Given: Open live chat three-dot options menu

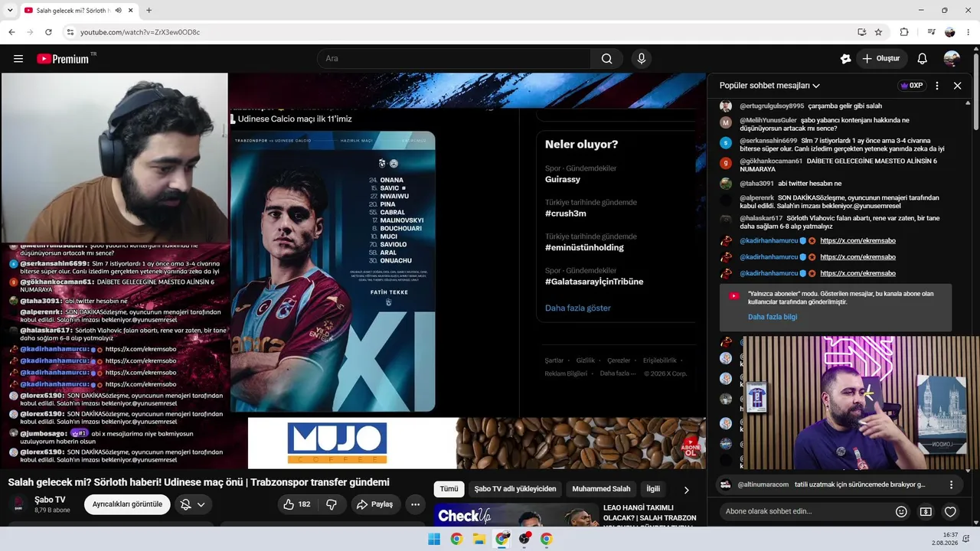Looking at the screenshot, I should (x=937, y=86).
